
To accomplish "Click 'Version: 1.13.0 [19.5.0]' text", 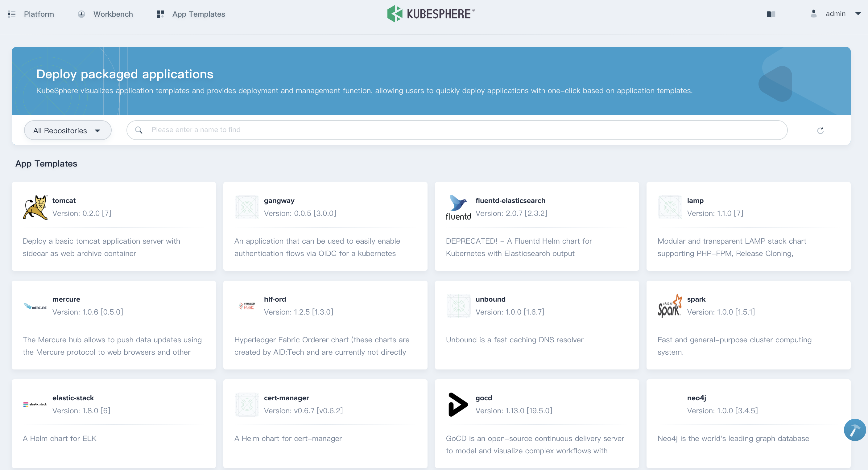I will click(x=514, y=411).
